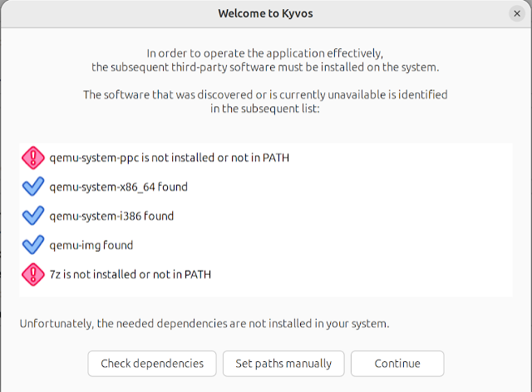Select 'qemu-system-i386 found' row
This screenshot has height=392, width=532.
[266, 216]
